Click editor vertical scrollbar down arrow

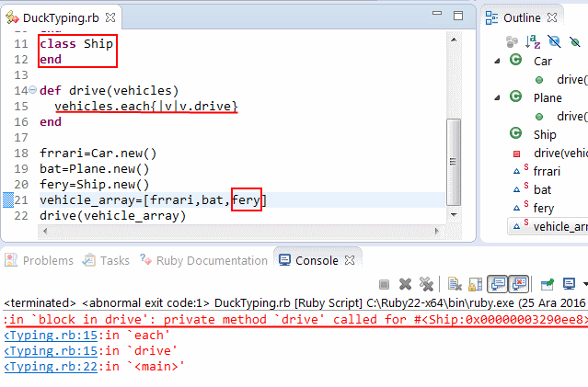coord(454,215)
